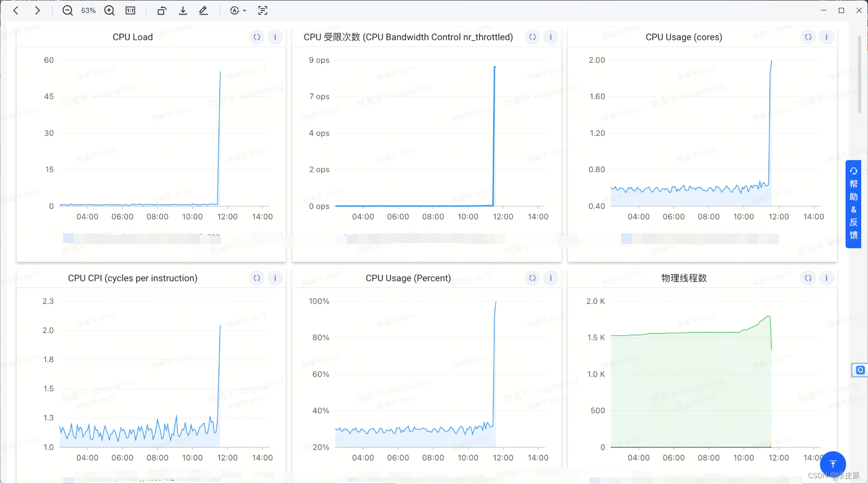This screenshot has height=484, width=868.
Task: Click the 物理线程数 panel title
Action: click(x=684, y=278)
